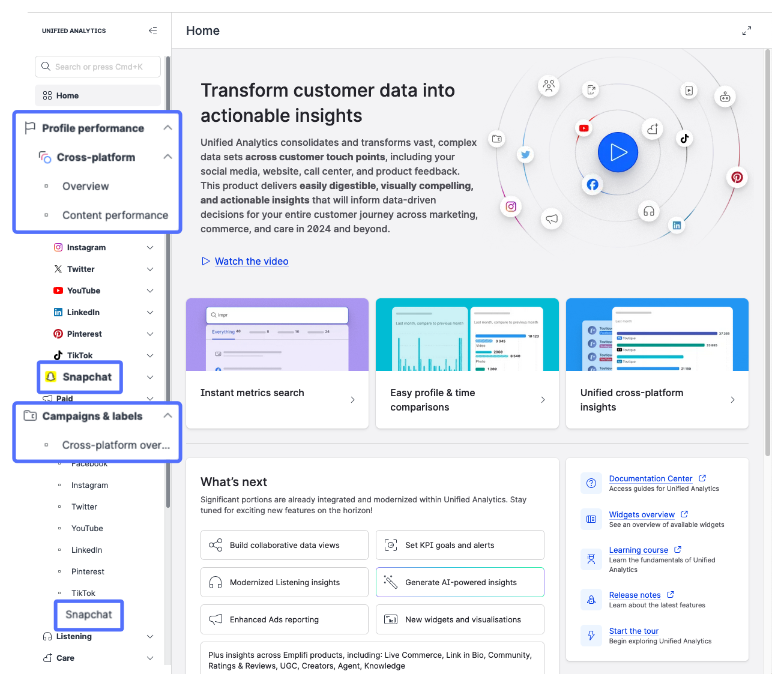
Task: Click the fullscreen expand icon beside Home
Action: click(746, 31)
